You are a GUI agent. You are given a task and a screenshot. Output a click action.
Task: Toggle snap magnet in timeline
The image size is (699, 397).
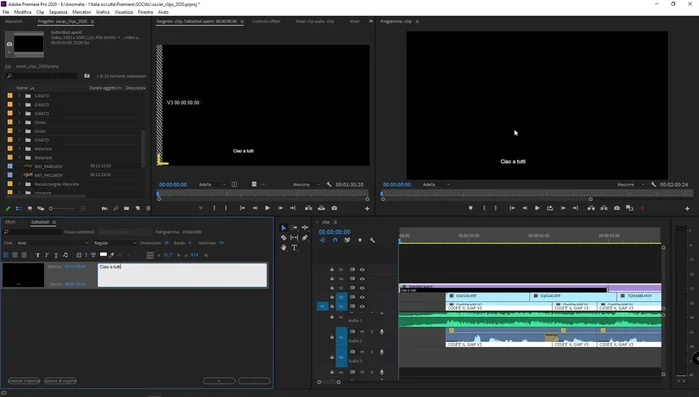tap(335, 240)
